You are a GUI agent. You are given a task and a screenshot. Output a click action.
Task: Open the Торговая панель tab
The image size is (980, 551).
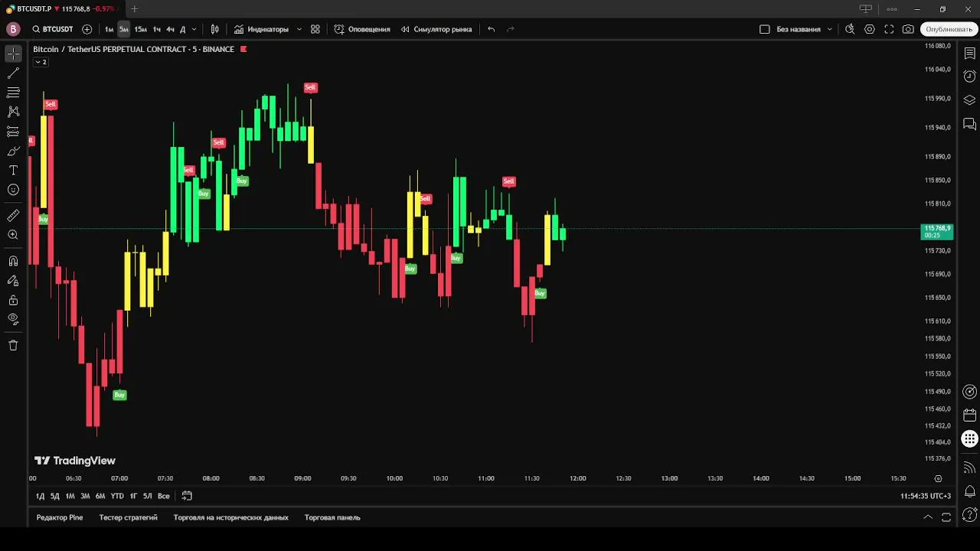tap(332, 517)
